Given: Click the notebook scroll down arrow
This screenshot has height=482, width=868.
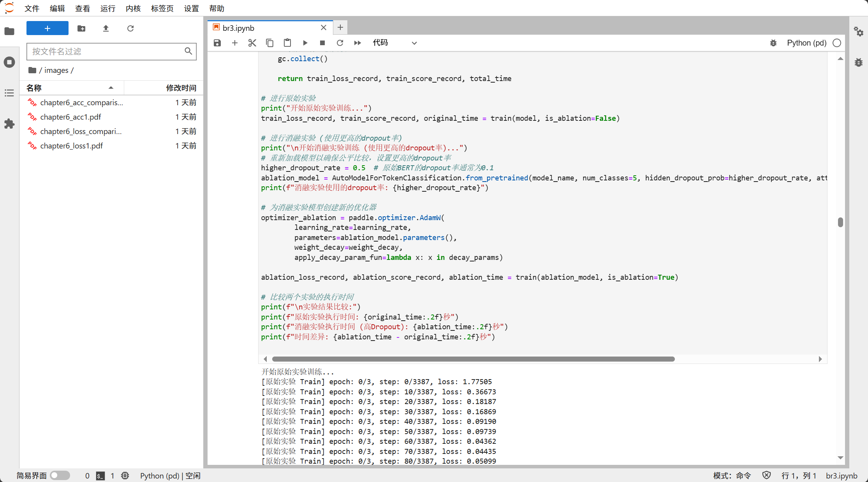Looking at the screenshot, I should click(840, 458).
